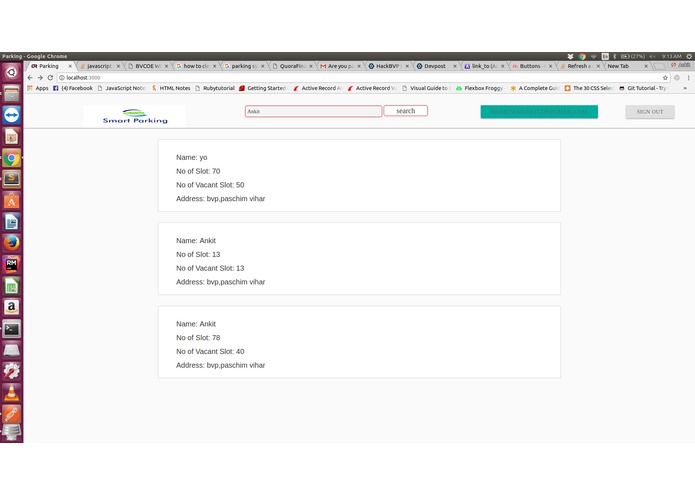
Task: Switch to the Parking tab
Action: [x=49, y=66]
